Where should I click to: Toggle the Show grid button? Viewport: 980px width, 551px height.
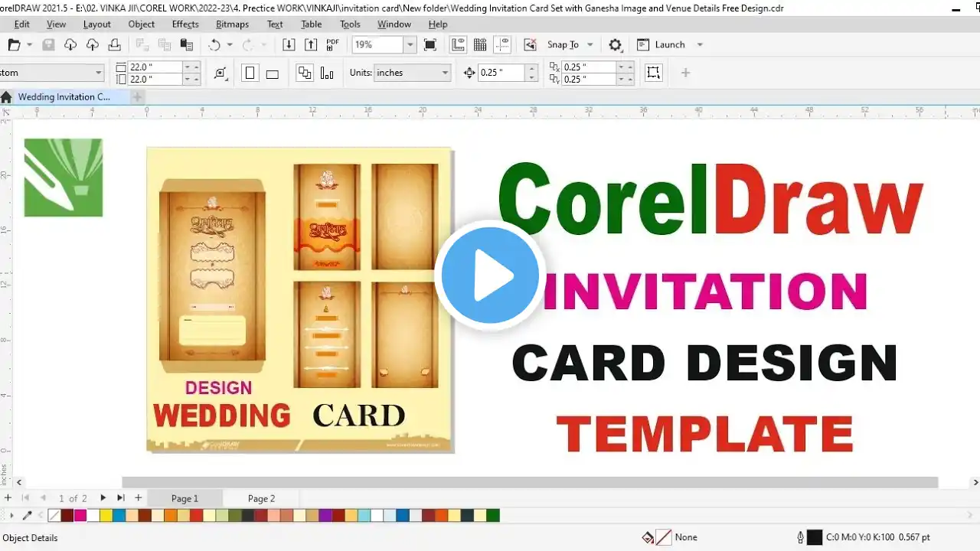pos(481,45)
